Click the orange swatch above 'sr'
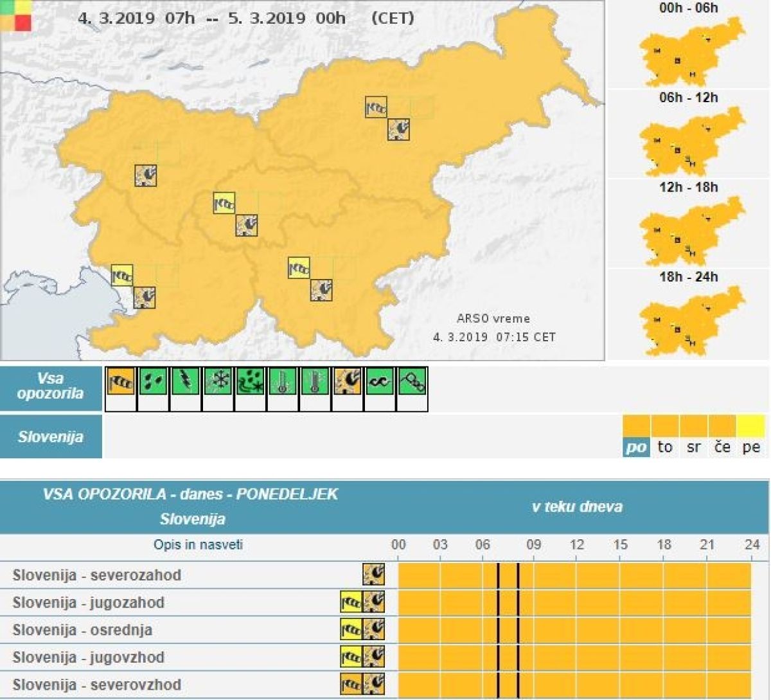Screen dimensions: 771x700 click(694, 426)
